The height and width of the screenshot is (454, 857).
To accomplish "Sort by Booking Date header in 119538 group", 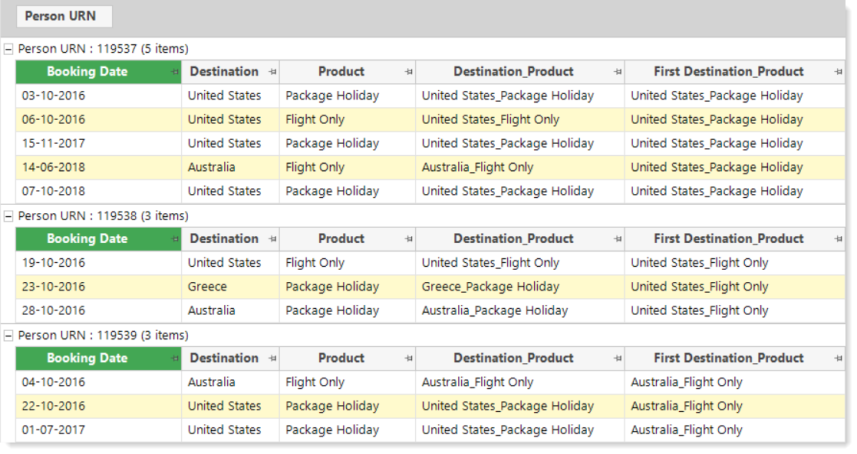I will (98, 239).
